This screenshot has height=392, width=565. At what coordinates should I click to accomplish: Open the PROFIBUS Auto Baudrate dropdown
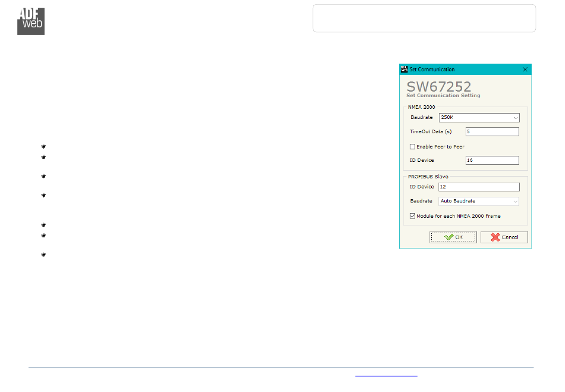479,202
